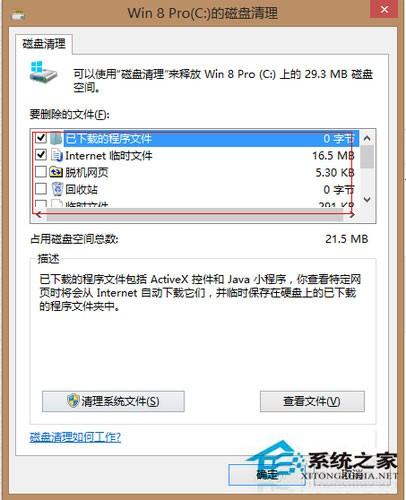The image size is (406, 500).
Task: Uncheck the 已下载的程序文件 checkbox
Action: click(41, 137)
